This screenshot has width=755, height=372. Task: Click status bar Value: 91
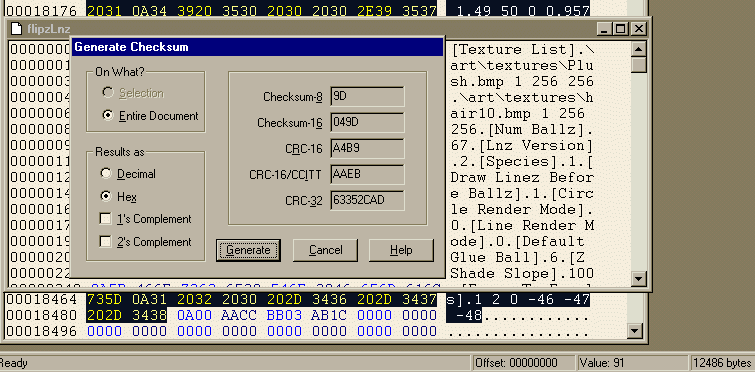pyautogui.click(x=632, y=363)
